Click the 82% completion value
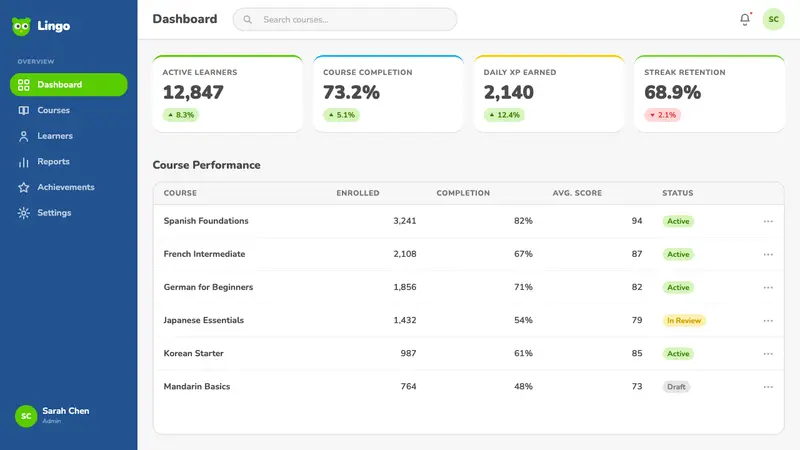 [x=523, y=221]
